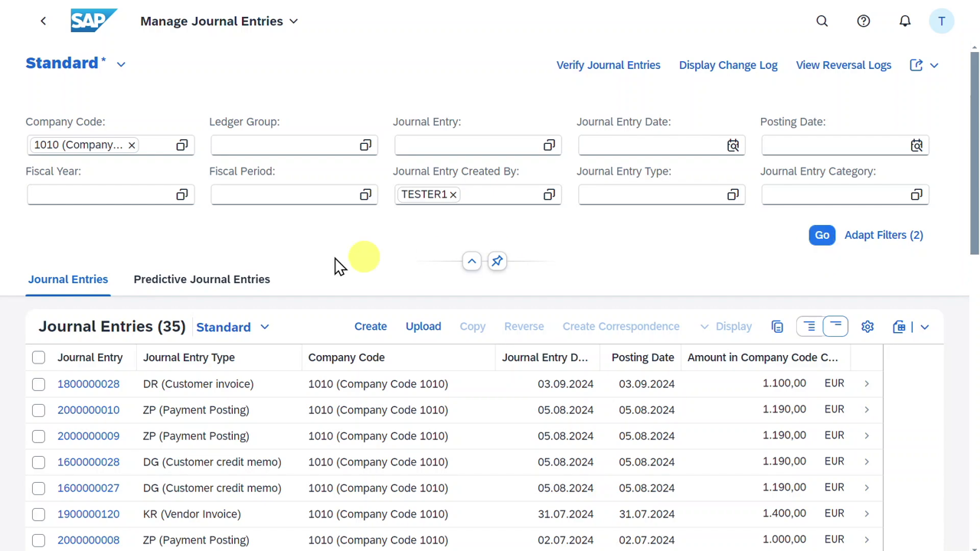Click View Reversal Logs
This screenshot has height=551, width=980.
pos(844,65)
